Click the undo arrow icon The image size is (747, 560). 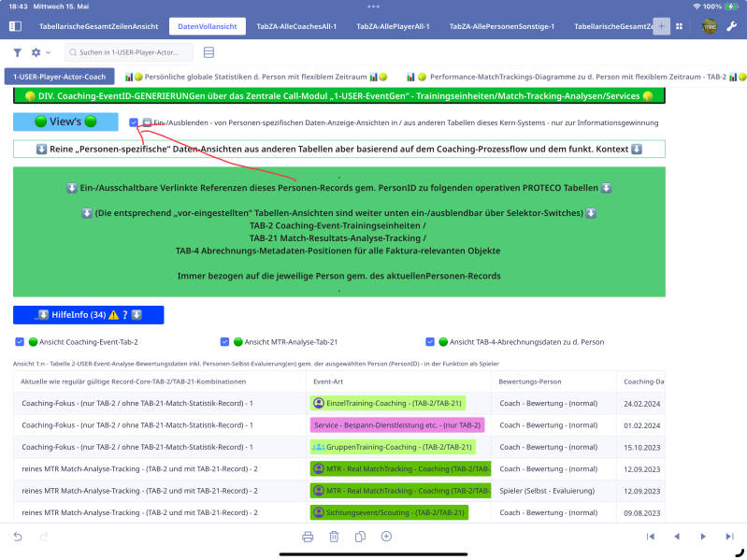tap(18, 537)
